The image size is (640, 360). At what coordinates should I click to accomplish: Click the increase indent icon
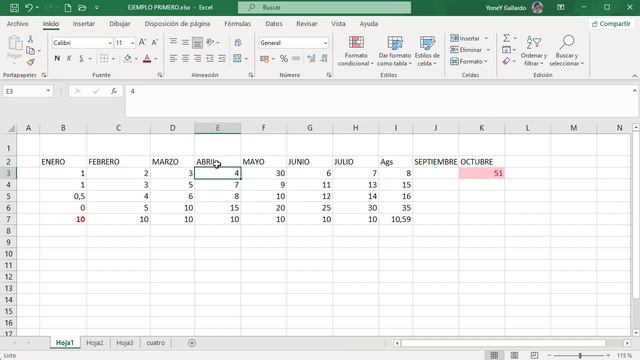click(222, 58)
